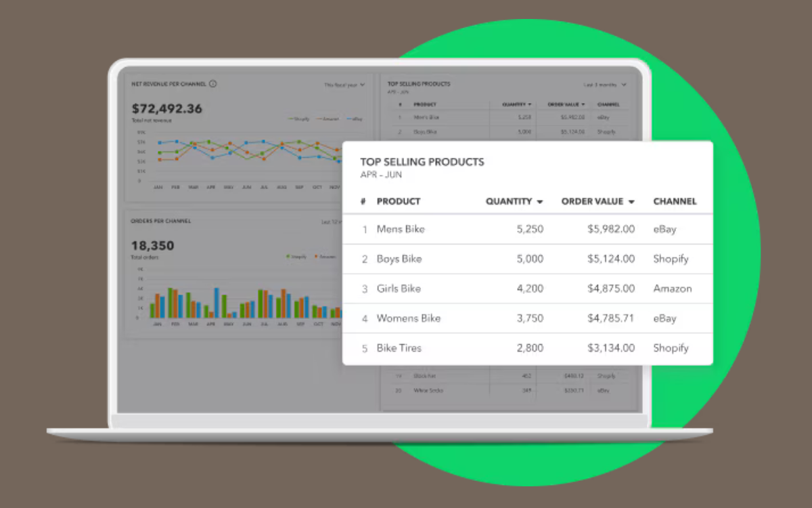Click the Order Value column sort arrow
812x508 pixels.
click(x=631, y=201)
